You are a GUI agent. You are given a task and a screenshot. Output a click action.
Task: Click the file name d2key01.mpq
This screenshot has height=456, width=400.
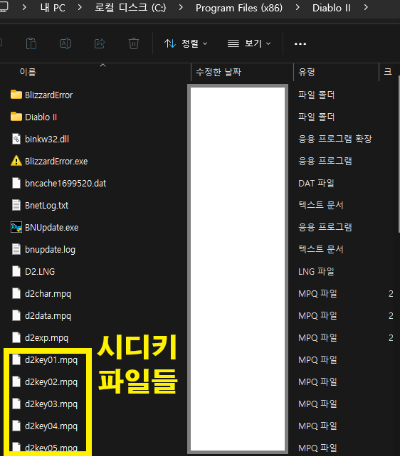51,360
